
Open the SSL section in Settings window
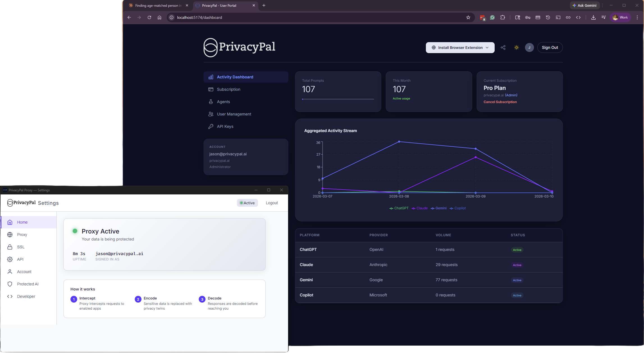[29, 247]
